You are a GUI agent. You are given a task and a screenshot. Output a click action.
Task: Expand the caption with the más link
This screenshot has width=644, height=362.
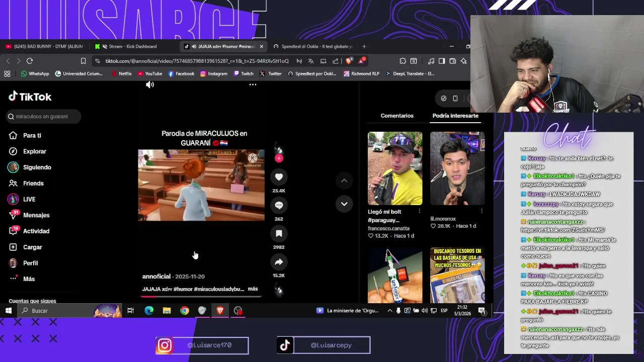[x=253, y=289]
